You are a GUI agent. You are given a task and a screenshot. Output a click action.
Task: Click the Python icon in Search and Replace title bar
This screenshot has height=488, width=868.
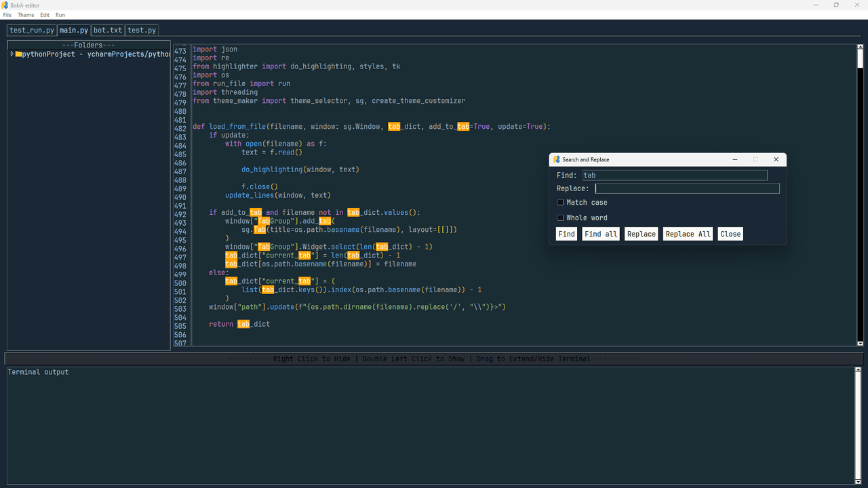(x=557, y=160)
